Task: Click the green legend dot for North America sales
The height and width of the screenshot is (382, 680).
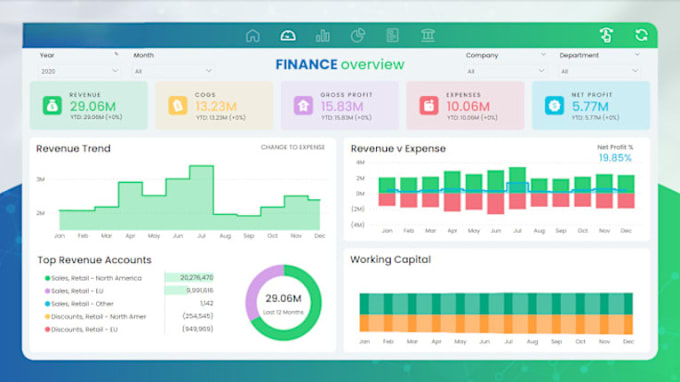Action: tap(47, 278)
